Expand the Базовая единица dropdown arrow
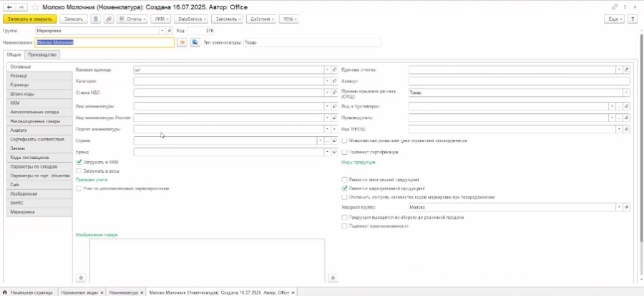This screenshot has height=296, width=644. click(327, 70)
